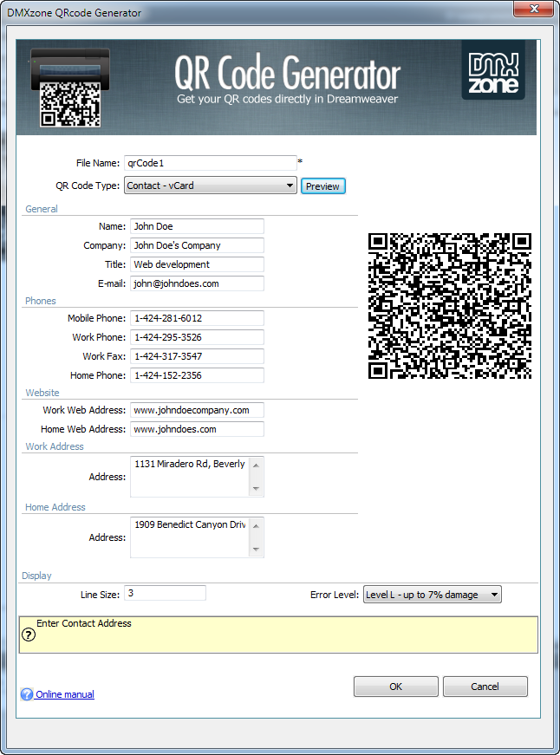Click the Line Size input field
560x755 pixels.
click(166, 593)
